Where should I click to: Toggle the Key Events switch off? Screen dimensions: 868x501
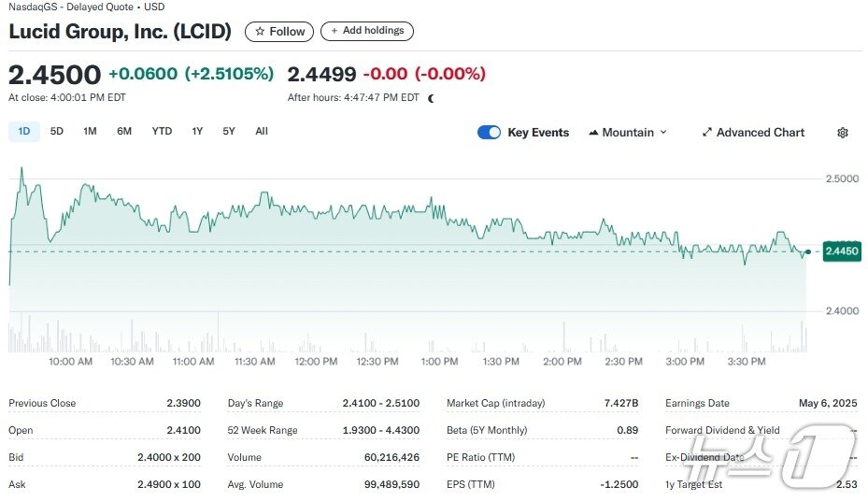pyautogui.click(x=489, y=133)
